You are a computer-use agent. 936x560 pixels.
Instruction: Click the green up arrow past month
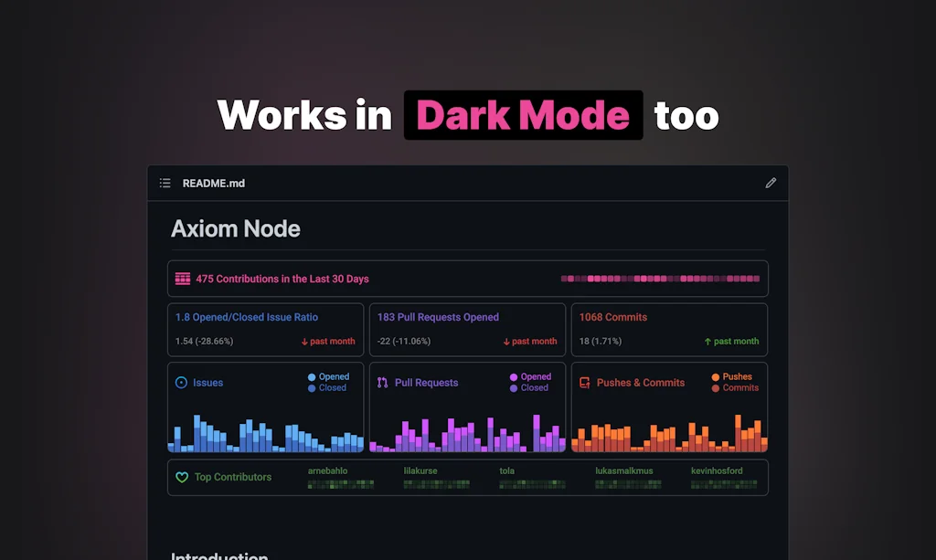click(x=707, y=342)
